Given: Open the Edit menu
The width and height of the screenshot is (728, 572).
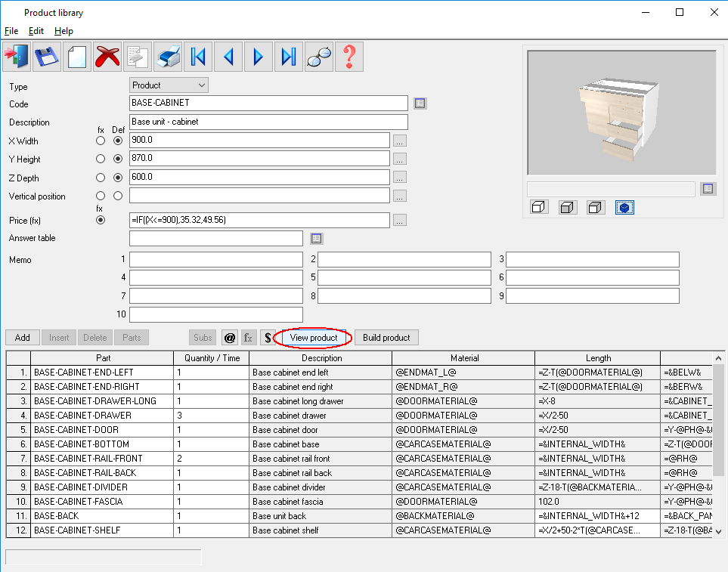Looking at the screenshot, I should pyautogui.click(x=36, y=31).
